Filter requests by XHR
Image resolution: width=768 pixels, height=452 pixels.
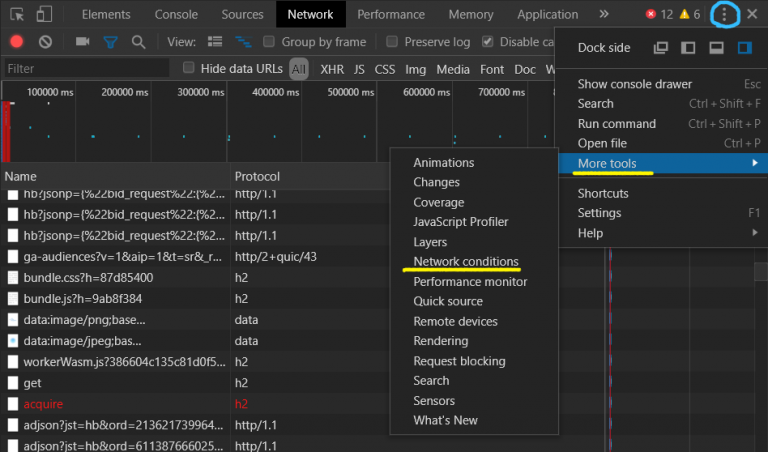332,70
